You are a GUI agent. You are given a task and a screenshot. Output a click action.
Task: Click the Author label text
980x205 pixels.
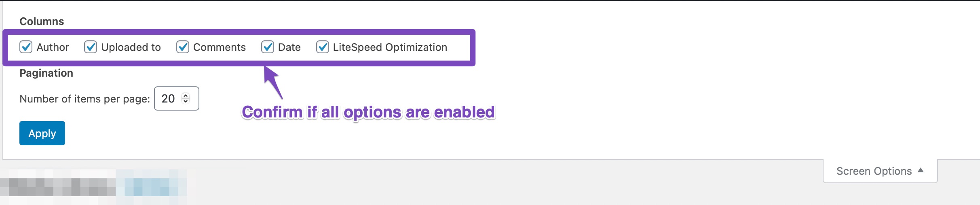tap(53, 47)
